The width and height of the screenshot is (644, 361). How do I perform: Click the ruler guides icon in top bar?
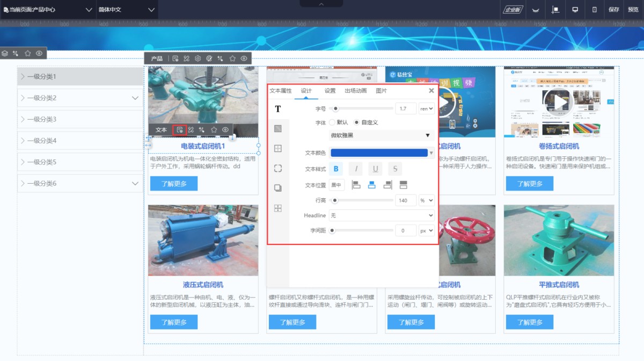coord(555,10)
